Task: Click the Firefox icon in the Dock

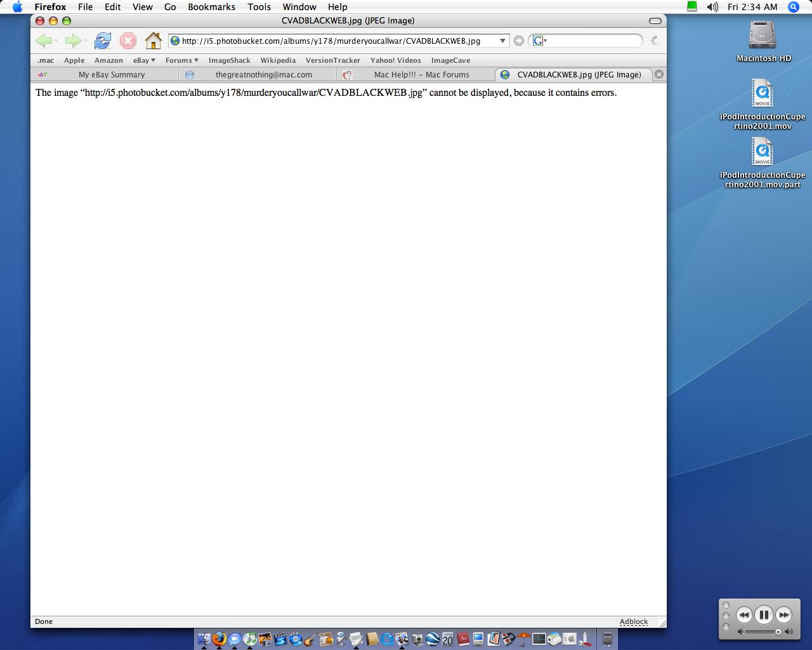Action: [219, 639]
